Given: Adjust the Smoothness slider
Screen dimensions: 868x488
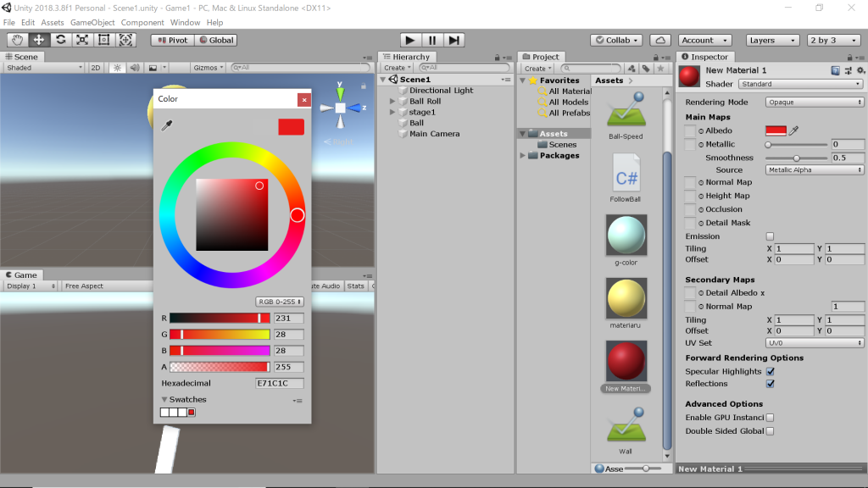Looking at the screenshot, I should click(797, 158).
